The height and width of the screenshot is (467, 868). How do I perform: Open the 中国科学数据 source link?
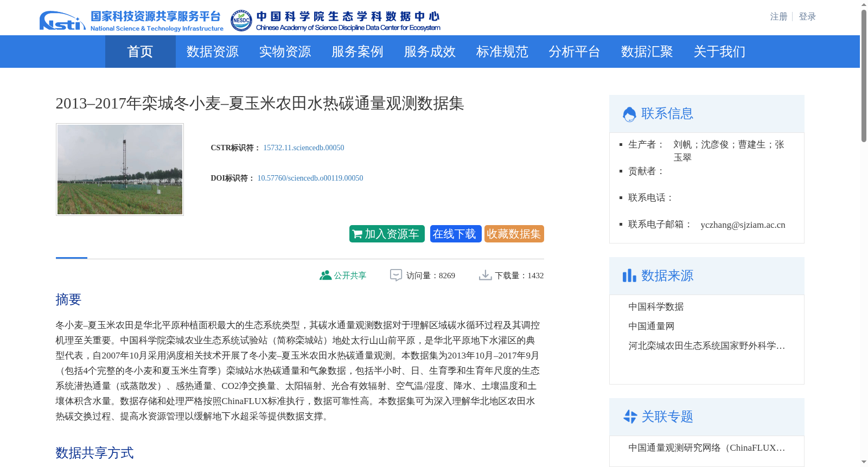[x=656, y=306]
